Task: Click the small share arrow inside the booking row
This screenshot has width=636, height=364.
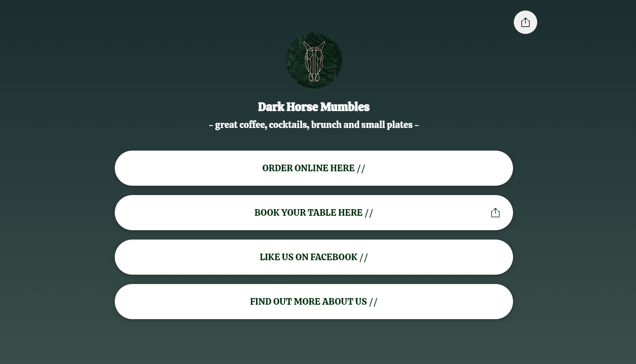Action: pos(495,213)
